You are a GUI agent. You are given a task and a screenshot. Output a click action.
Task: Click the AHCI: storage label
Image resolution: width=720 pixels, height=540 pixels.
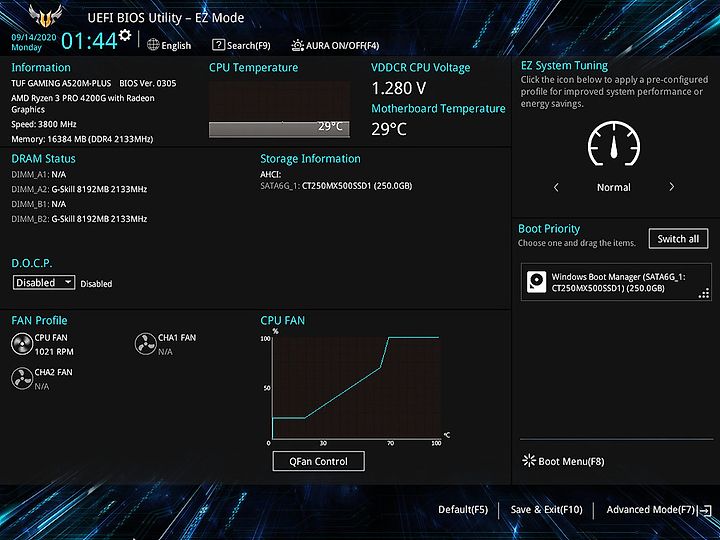[x=270, y=174]
